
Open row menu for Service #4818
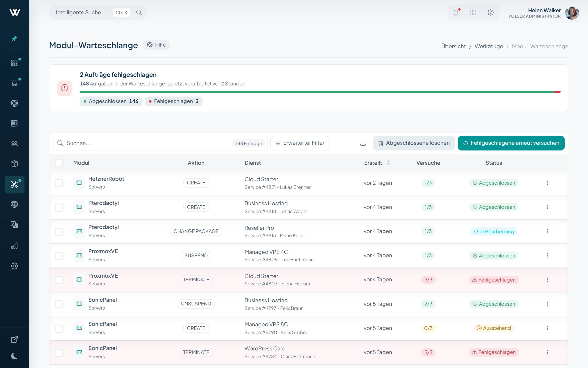tap(547, 207)
